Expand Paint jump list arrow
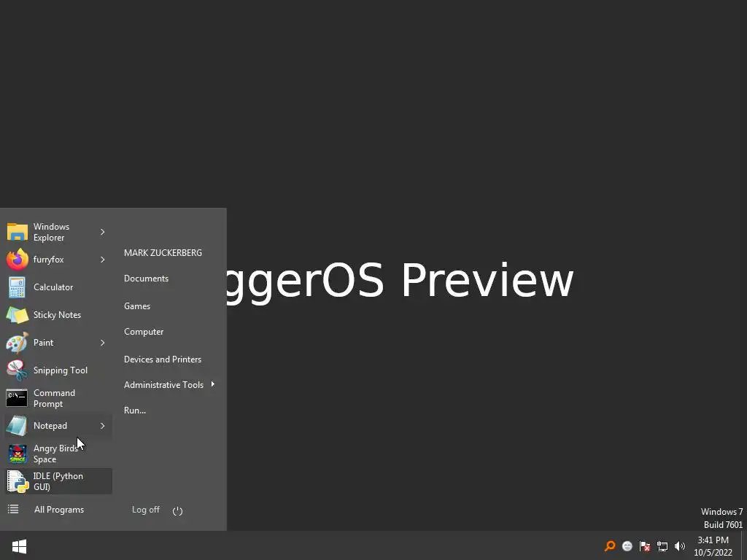Screen dimensions: 747x560 102,343
